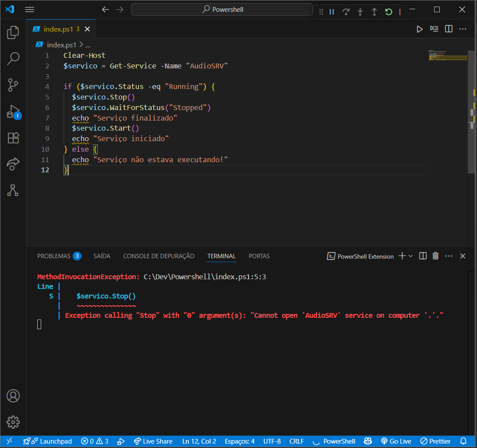The width and height of the screenshot is (477, 448).
Task: Create a new terminal with plus icon
Action: [402, 256]
